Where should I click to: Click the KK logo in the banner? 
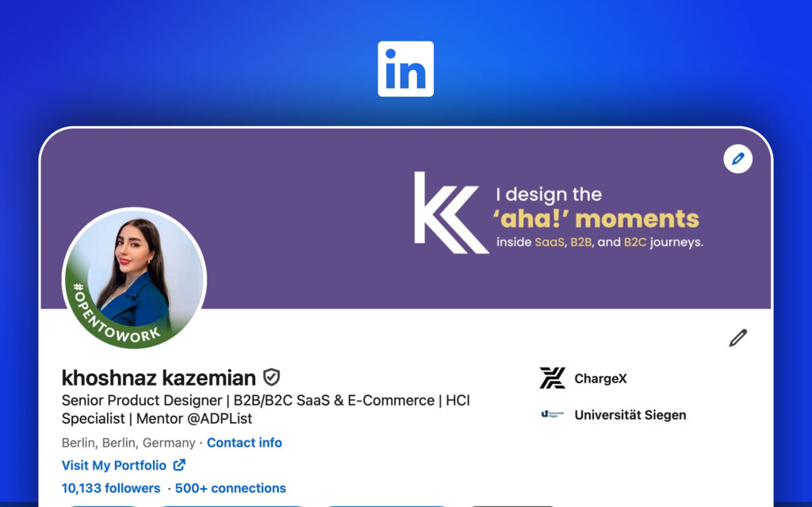point(448,213)
